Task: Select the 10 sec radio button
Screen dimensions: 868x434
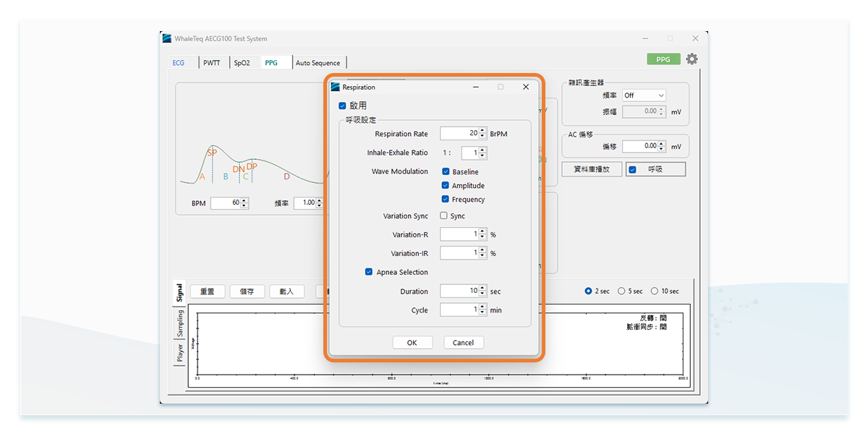Action: [x=655, y=291]
